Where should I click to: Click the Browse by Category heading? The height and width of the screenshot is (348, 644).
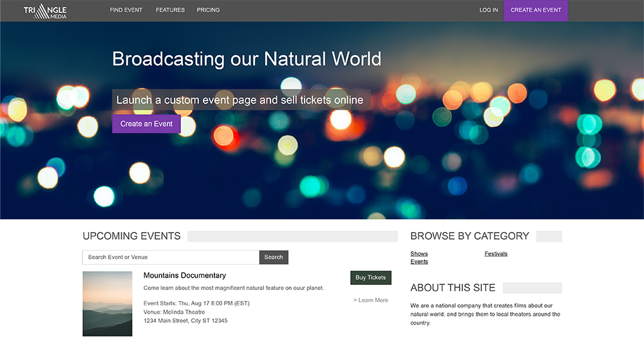469,236
